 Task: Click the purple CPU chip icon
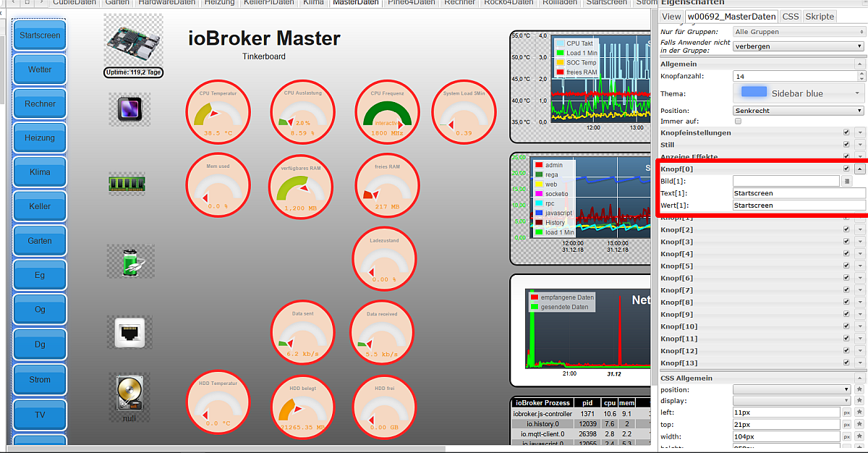[129, 110]
